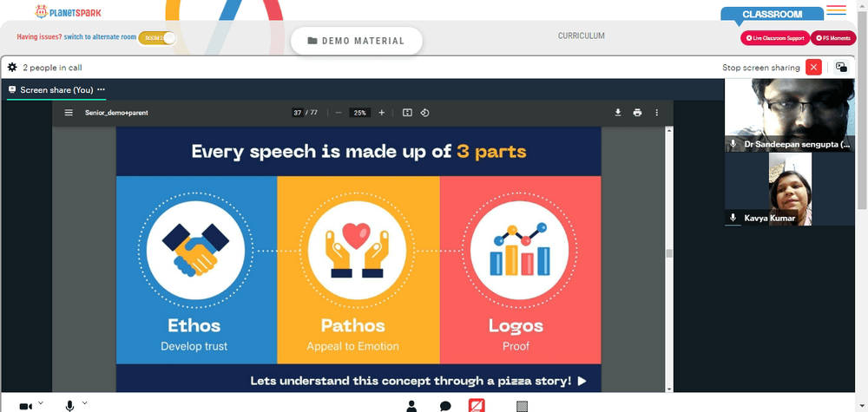Click the PDF page number field 37
Viewport: 868px width, 412px height.
[298, 112]
